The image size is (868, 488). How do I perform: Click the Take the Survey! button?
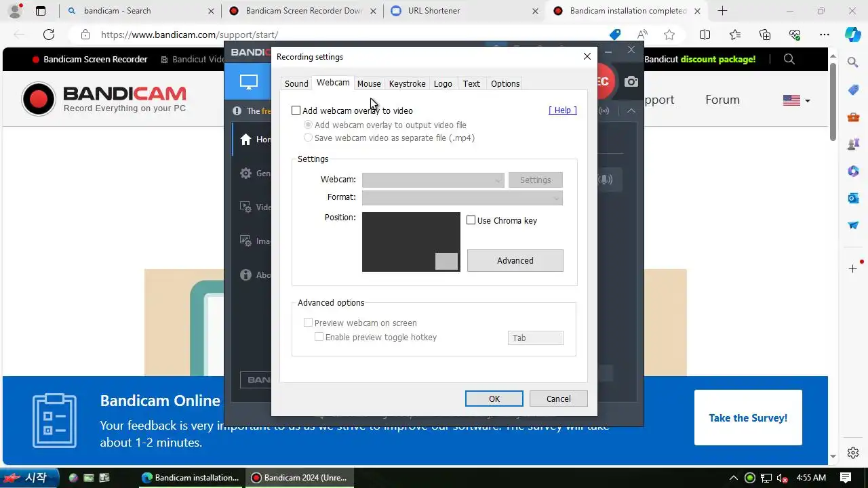pyautogui.click(x=748, y=418)
